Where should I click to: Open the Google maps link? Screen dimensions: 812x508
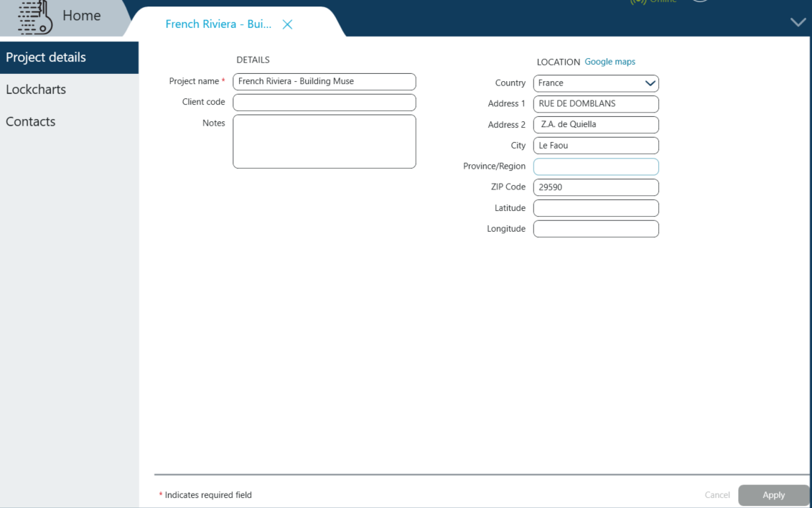(x=610, y=62)
